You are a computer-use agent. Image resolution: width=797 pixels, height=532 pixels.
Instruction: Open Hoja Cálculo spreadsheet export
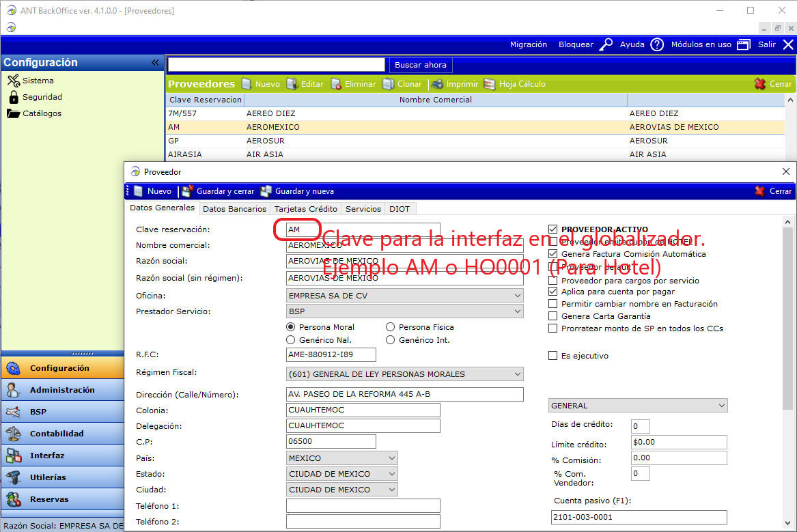coord(489,84)
